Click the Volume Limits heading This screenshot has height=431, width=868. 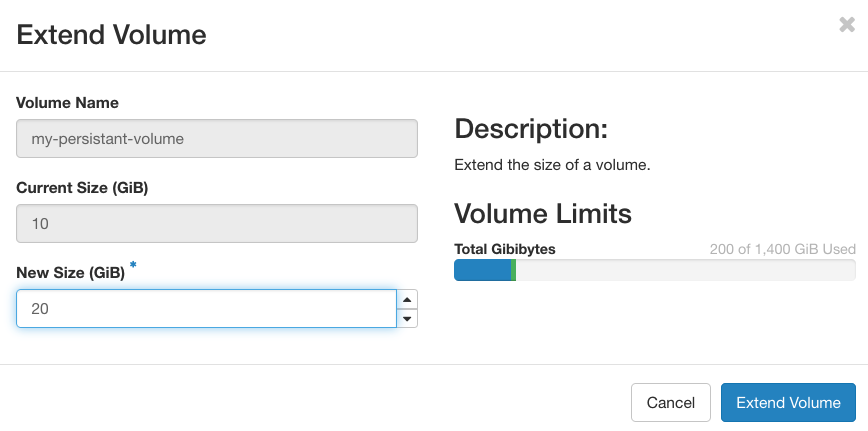coord(543,213)
